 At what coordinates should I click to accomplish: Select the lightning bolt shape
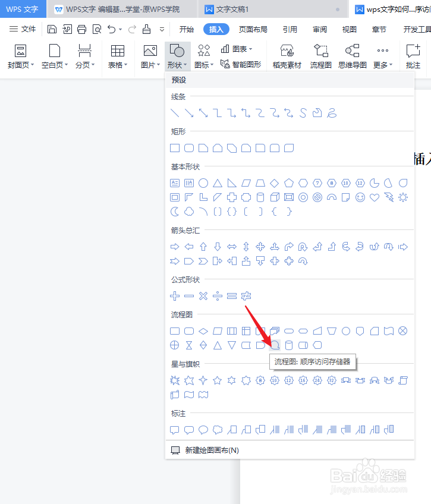(x=389, y=197)
